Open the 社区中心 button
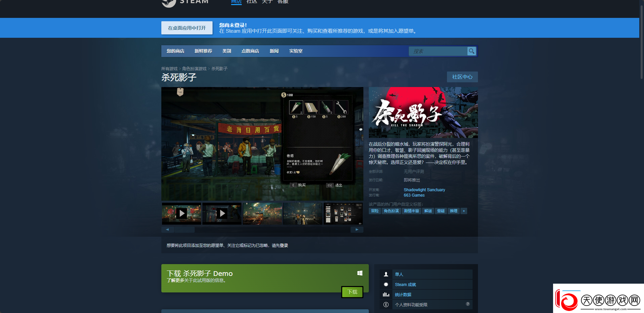 point(462,77)
